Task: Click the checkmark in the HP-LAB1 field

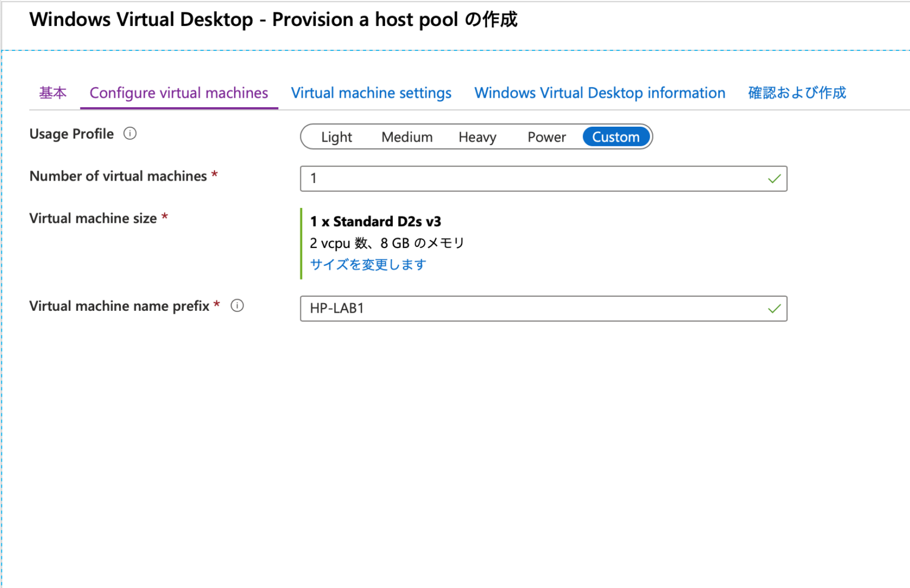Action: (x=774, y=309)
